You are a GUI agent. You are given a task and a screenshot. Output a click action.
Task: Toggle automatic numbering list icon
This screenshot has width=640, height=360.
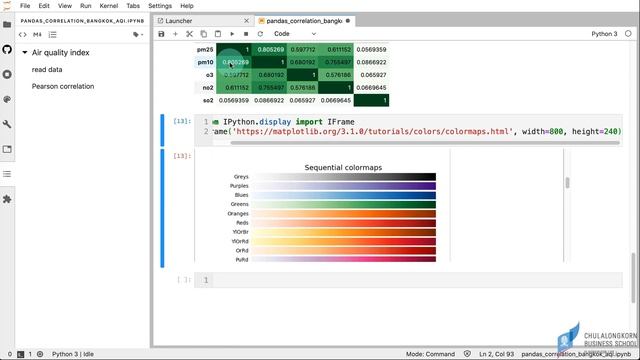(53, 35)
